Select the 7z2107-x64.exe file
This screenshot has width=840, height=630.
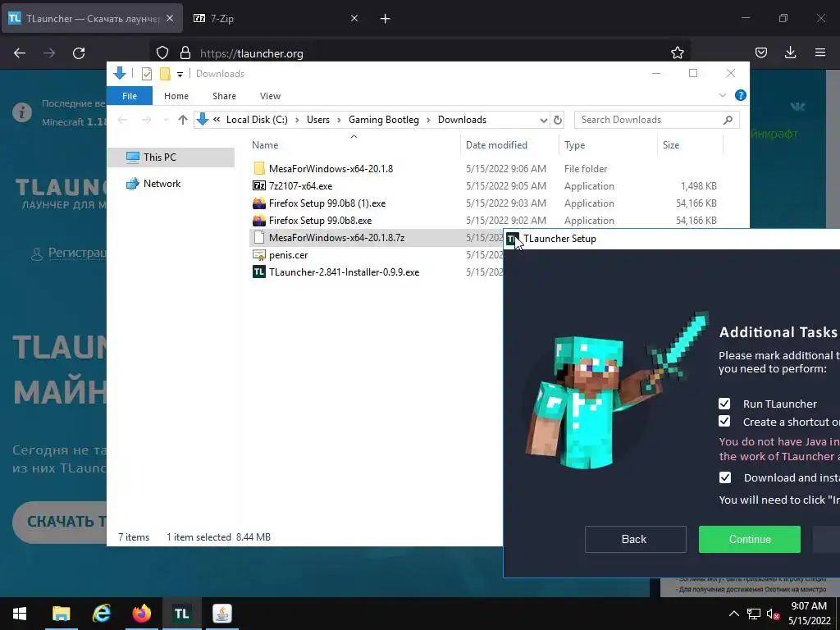[300, 186]
